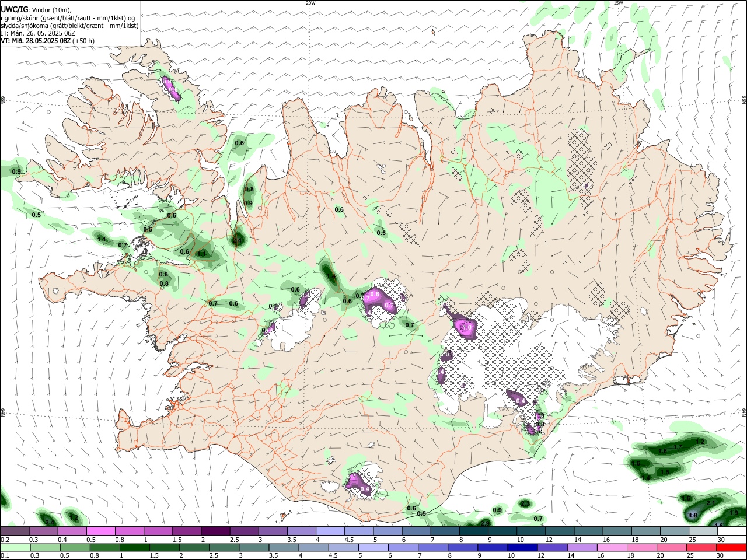Click the dusty purple 0.2 swatch in snow scale
This screenshot has height=560, width=747.
15,531
